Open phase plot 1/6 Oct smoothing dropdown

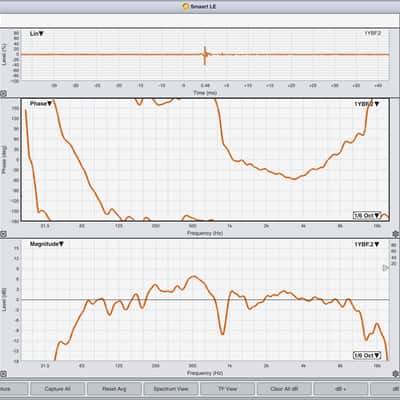click(x=367, y=215)
